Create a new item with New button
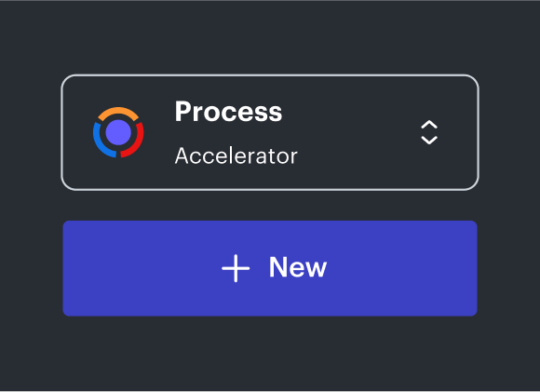Image resolution: width=540 pixels, height=392 pixels. tap(270, 268)
